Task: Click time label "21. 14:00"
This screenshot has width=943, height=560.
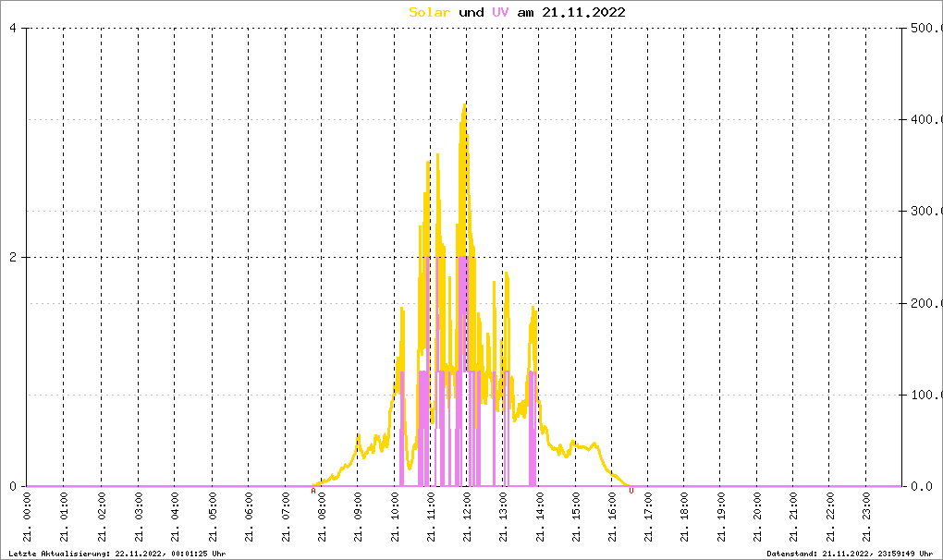Action: pos(540,517)
